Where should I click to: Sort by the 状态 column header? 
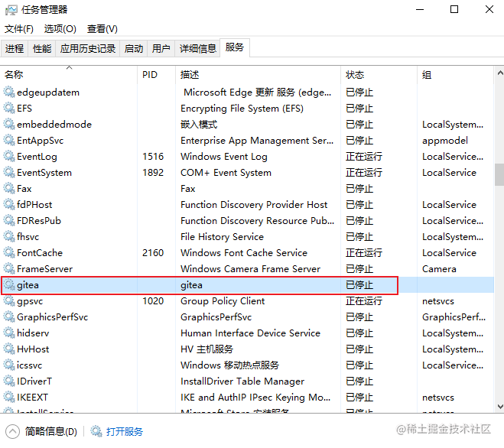pos(379,75)
